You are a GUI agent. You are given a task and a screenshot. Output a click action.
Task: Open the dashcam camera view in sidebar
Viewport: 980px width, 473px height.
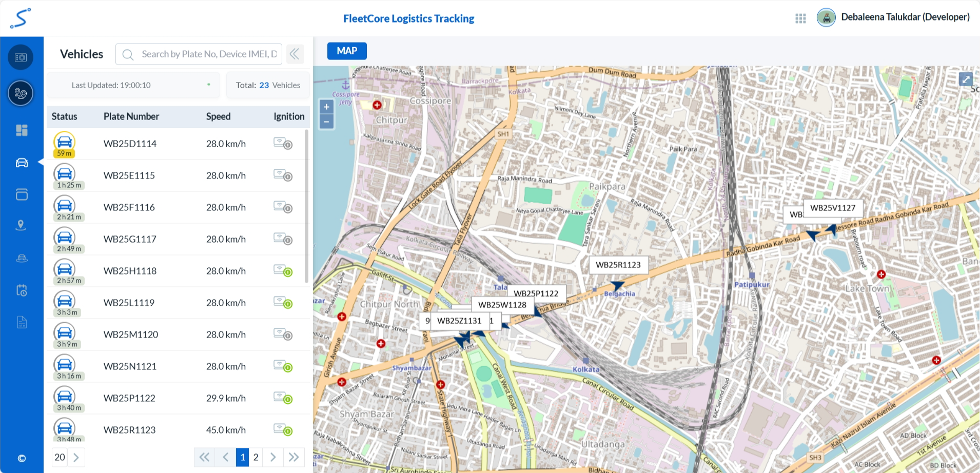coord(21,57)
